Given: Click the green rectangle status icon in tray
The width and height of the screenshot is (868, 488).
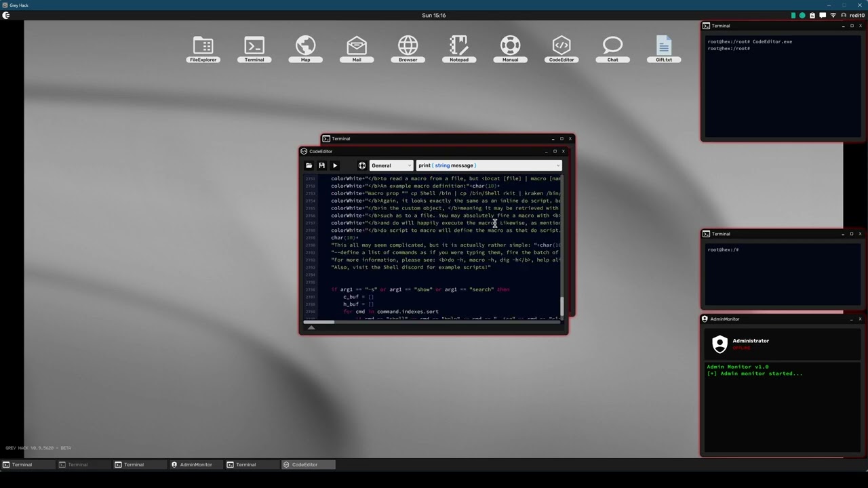Looking at the screenshot, I should click(x=793, y=15).
